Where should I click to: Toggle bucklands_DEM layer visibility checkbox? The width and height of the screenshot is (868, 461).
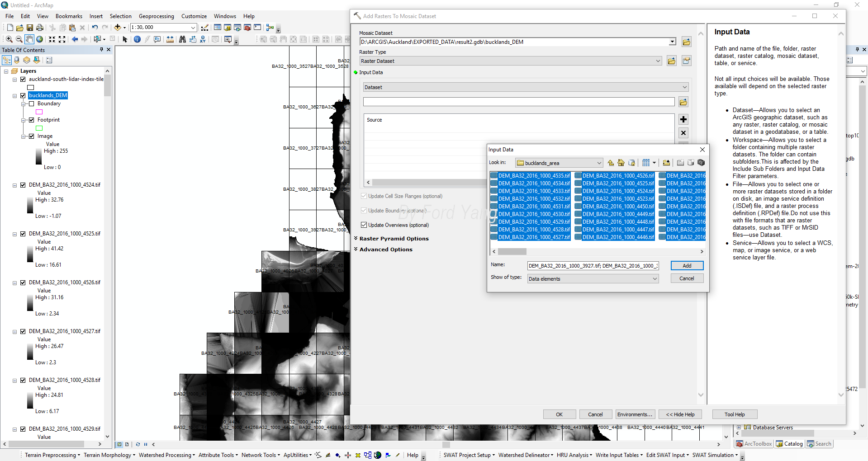(x=23, y=95)
